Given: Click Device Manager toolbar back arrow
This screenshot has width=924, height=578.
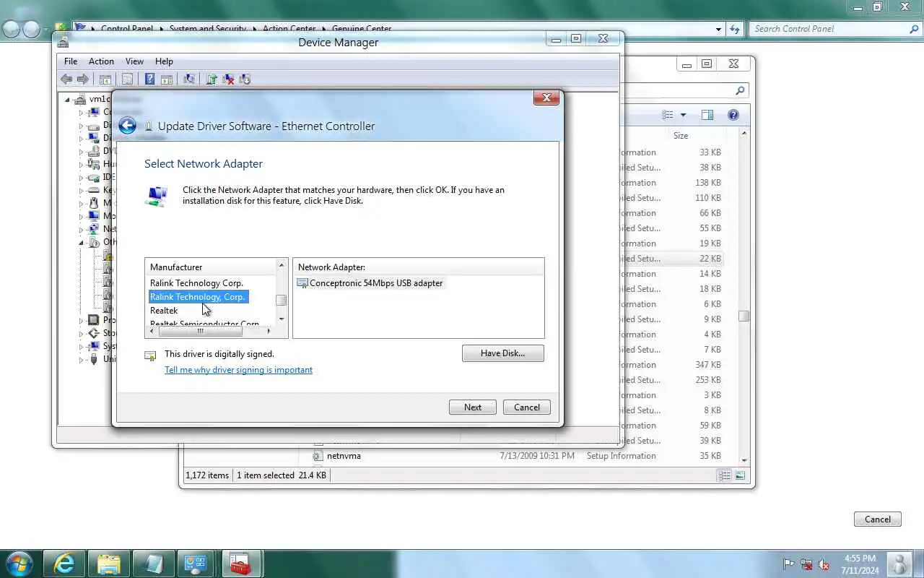Looking at the screenshot, I should [66, 79].
